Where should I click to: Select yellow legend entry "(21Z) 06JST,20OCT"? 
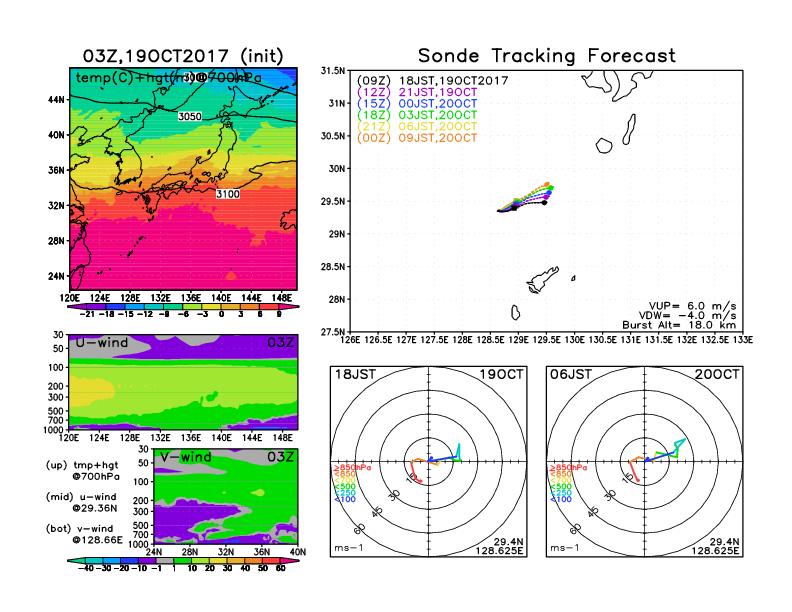417,127
